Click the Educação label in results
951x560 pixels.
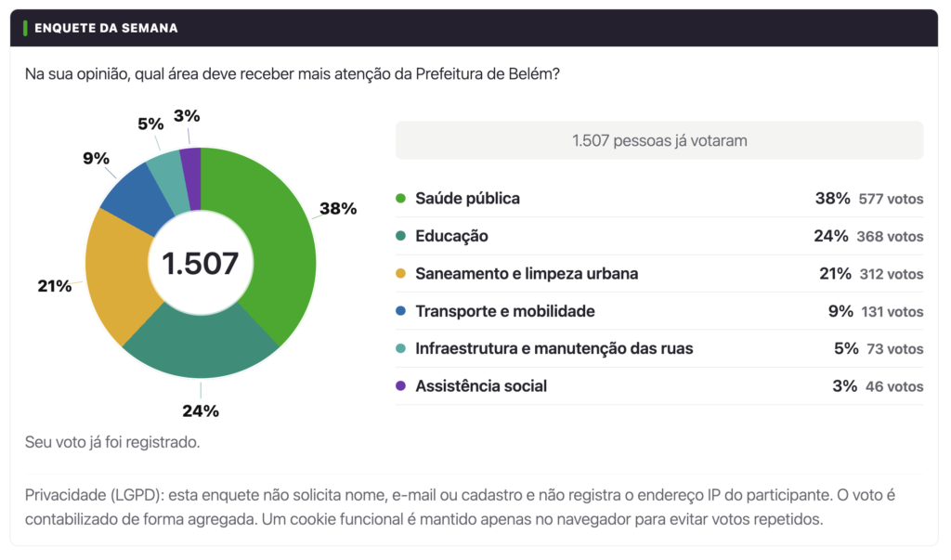coord(451,236)
